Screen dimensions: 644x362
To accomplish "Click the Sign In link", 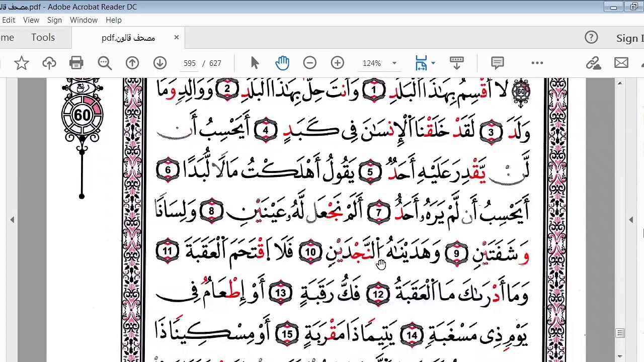I will pyautogui.click(x=630, y=38).
